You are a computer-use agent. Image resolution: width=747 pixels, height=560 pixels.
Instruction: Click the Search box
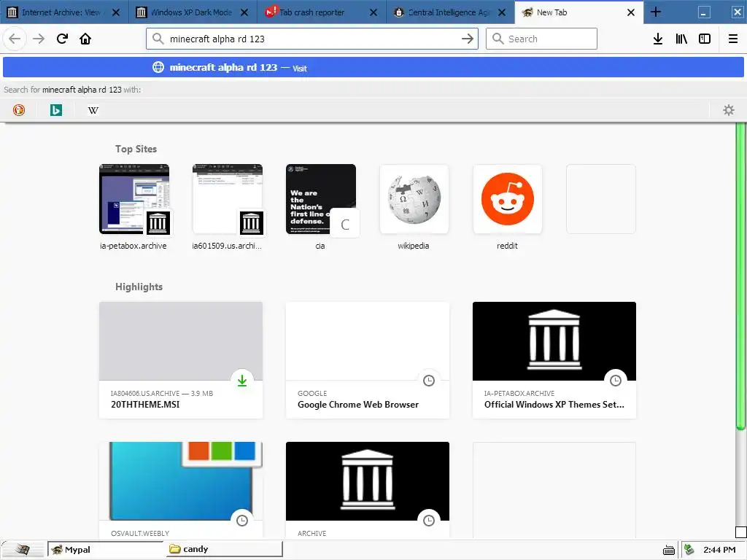tap(541, 39)
